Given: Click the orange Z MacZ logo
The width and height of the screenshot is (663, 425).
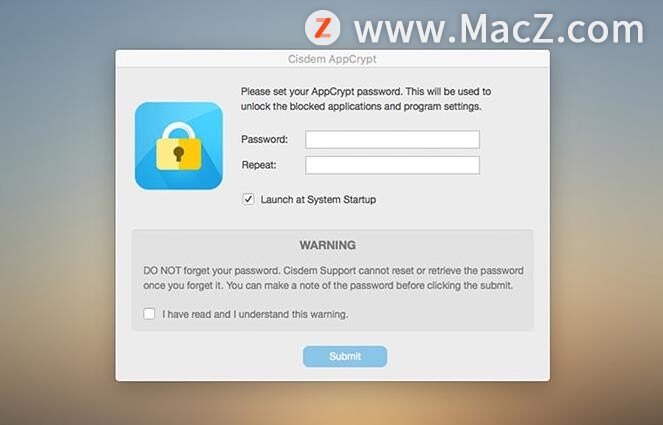Looking at the screenshot, I should 323,28.
